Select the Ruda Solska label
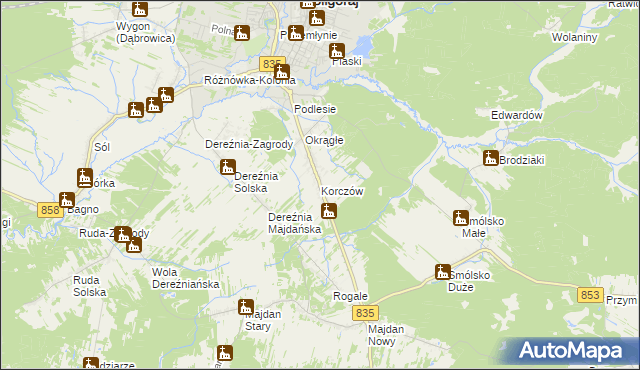Screen dimensions: 640x370 tap(90, 286)
